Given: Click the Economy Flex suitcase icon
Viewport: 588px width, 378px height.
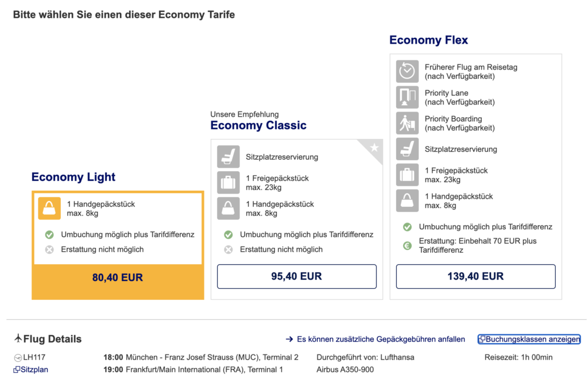Looking at the screenshot, I should tap(407, 175).
